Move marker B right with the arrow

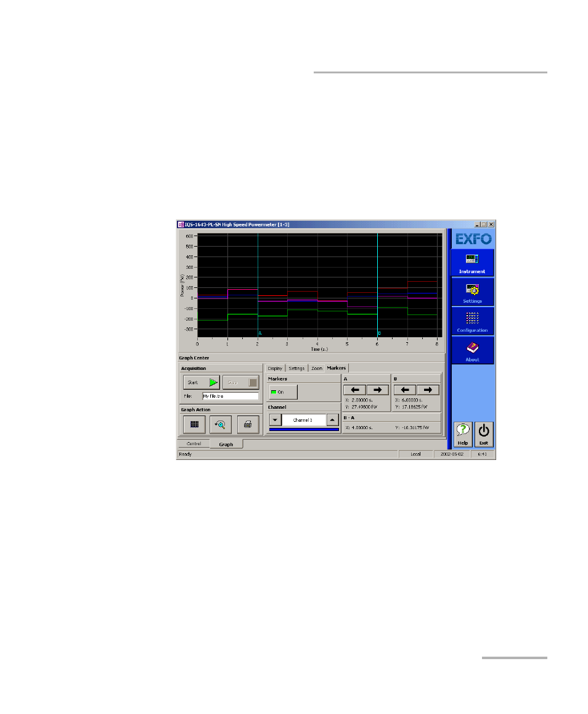(428, 390)
